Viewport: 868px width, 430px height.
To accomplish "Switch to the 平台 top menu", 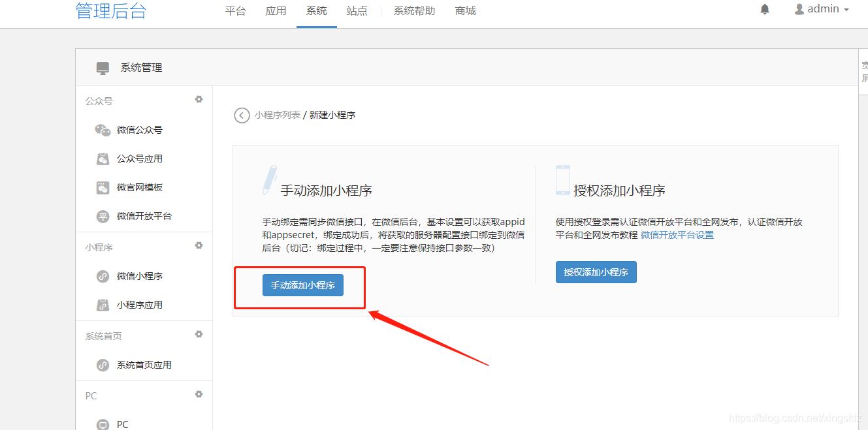I will point(235,11).
